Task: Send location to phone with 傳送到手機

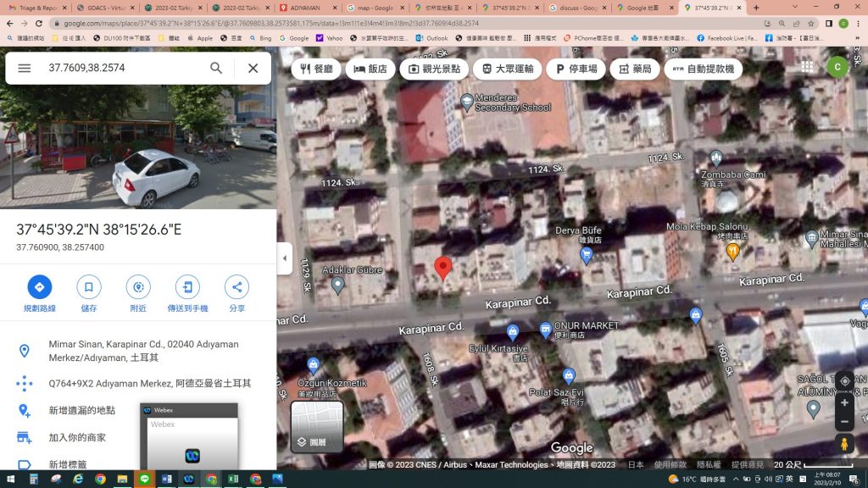Action: tap(187, 288)
